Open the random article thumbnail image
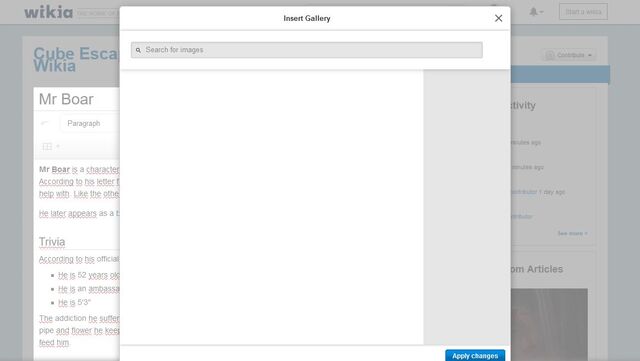This screenshot has height=361, width=640. 549,325
